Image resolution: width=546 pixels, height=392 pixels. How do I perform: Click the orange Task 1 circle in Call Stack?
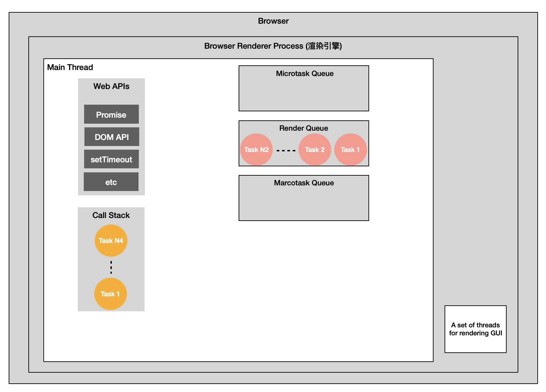click(110, 294)
